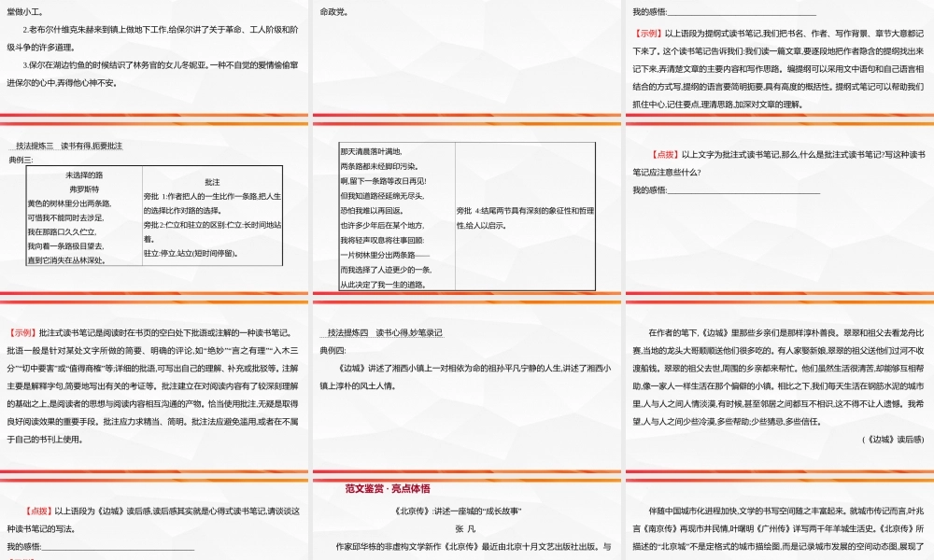Select the annotation 旁批 4:结尾两节具有深刻的象征性
This screenshot has width=934, height=560.
click(x=525, y=217)
